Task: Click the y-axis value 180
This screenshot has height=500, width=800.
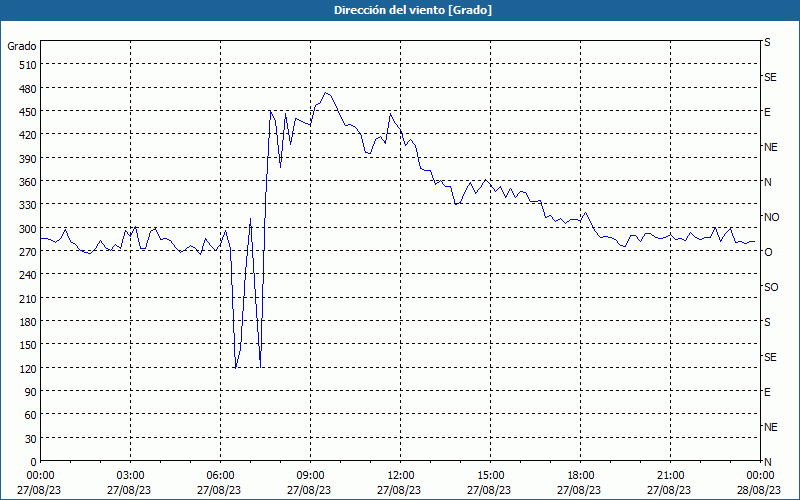Action: point(29,322)
